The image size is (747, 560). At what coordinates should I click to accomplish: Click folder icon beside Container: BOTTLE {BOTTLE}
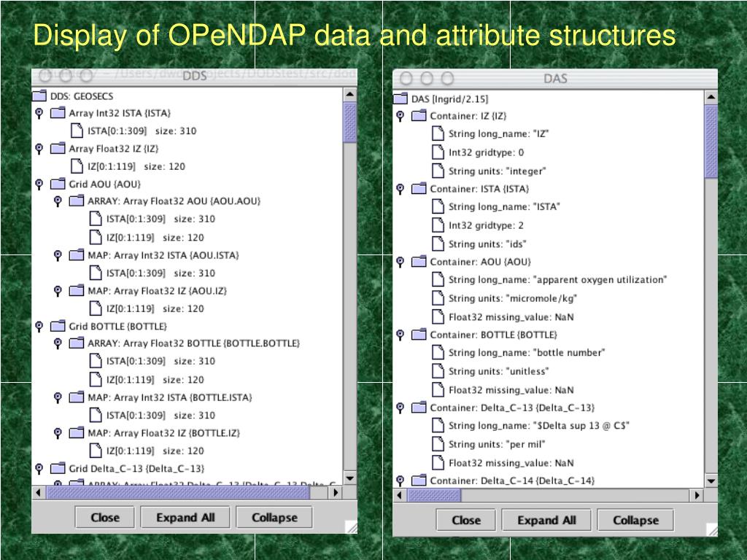(419, 335)
